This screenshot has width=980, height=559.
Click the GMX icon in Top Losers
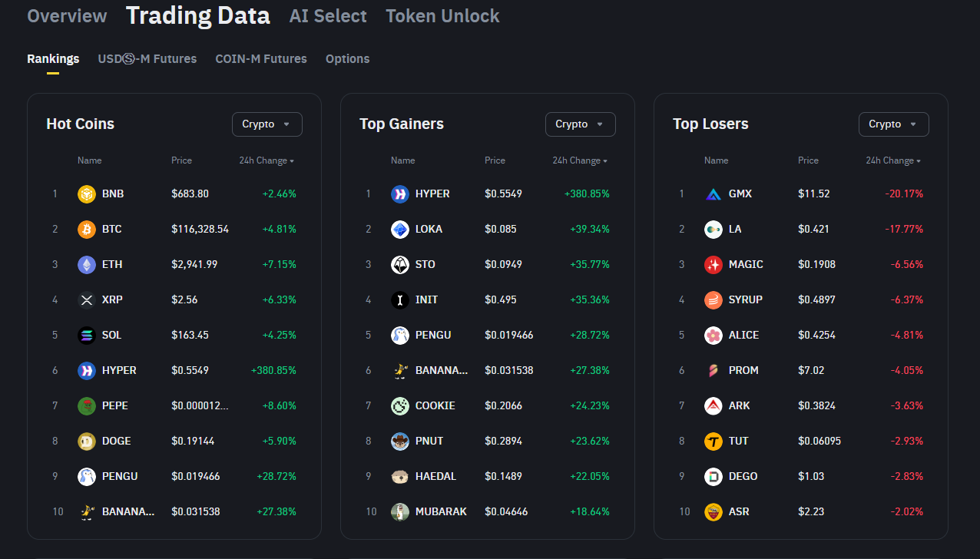(713, 194)
